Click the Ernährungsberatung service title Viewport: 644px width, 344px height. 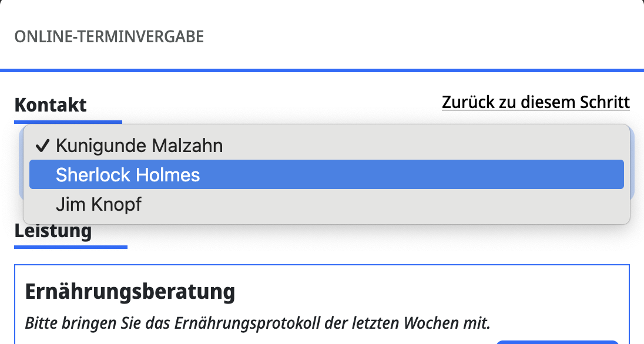(130, 291)
